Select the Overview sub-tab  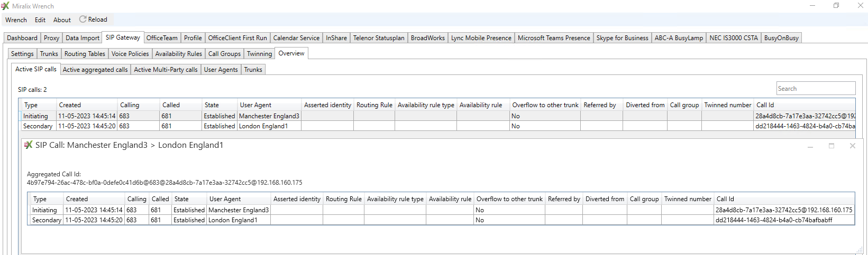coord(291,53)
